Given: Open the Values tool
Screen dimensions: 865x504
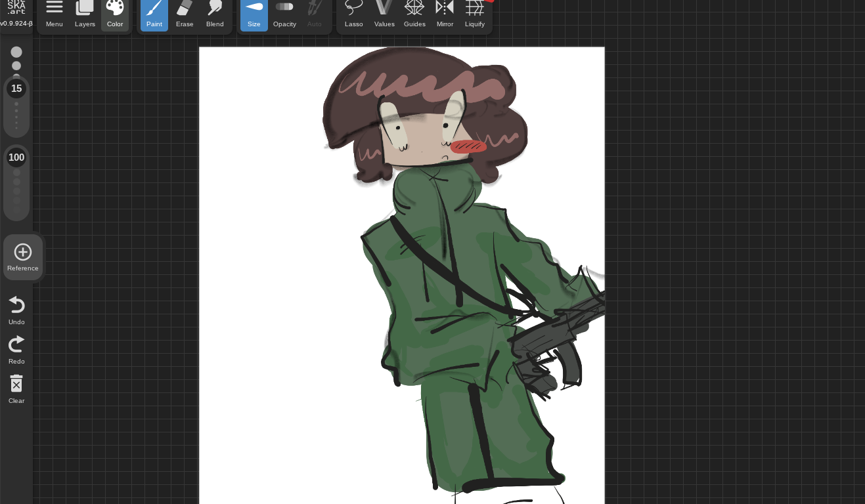Looking at the screenshot, I should coord(384,14).
